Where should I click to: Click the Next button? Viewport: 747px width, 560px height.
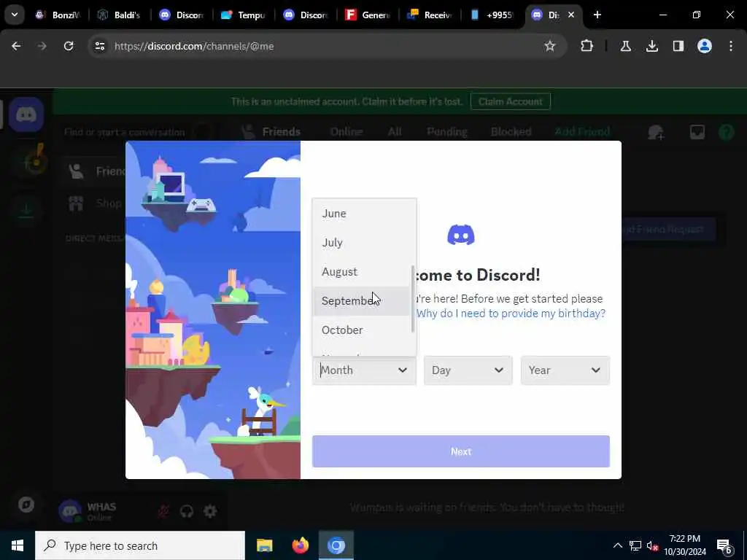[461, 451]
